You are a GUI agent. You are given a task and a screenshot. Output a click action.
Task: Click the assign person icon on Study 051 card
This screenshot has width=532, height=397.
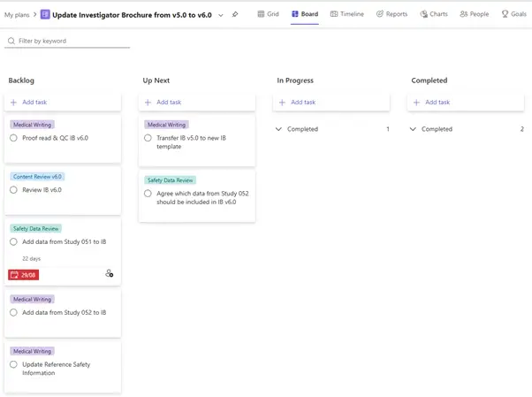109,274
